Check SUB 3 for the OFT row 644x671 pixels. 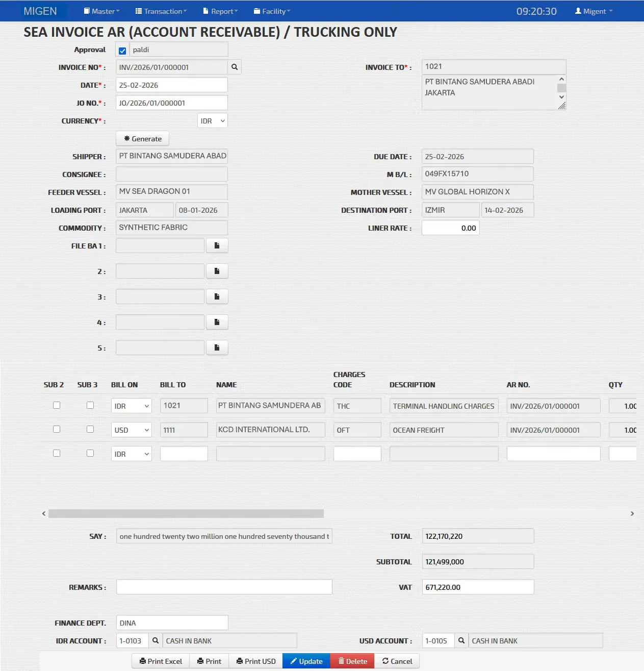90,429
